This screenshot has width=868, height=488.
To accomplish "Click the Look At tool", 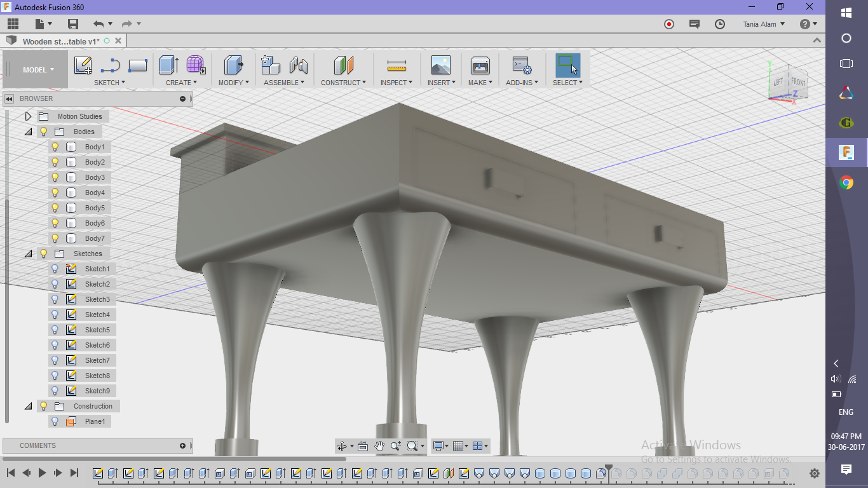I will pos(362,446).
